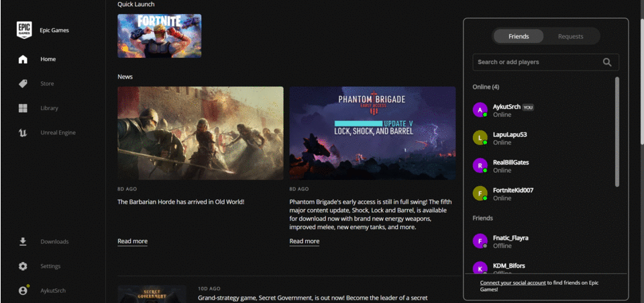The image size is (644, 303).
Task: Click Fnatic_Flayra avatar circle
Action: 480,241
